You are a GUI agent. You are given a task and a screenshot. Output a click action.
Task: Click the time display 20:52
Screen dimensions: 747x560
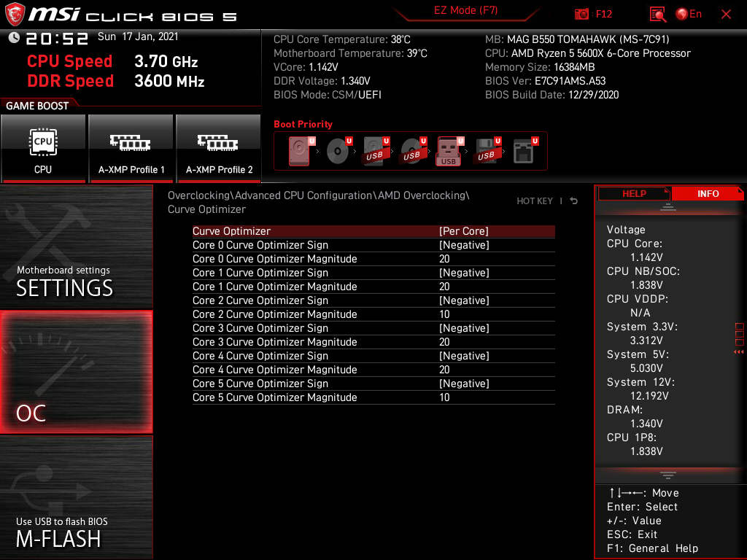pyautogui.click(x=57, y=38)
